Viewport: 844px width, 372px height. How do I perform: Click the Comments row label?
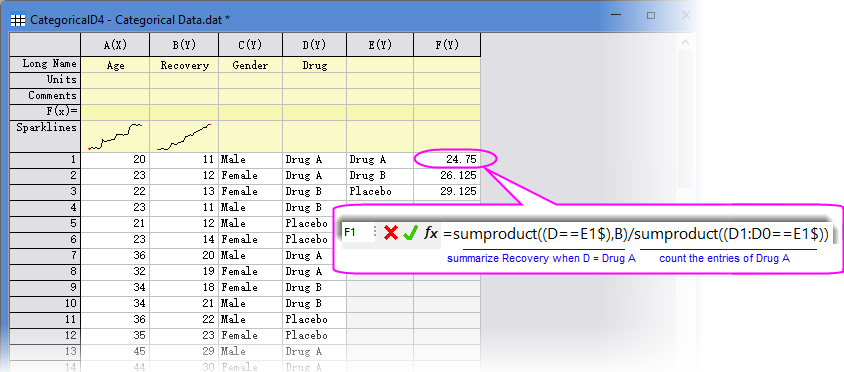point(45,96)
